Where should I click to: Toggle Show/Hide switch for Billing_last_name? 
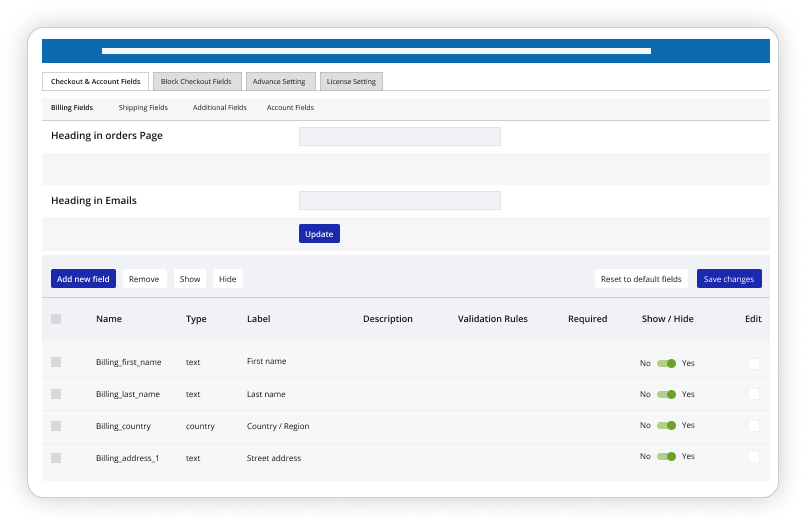666,394
